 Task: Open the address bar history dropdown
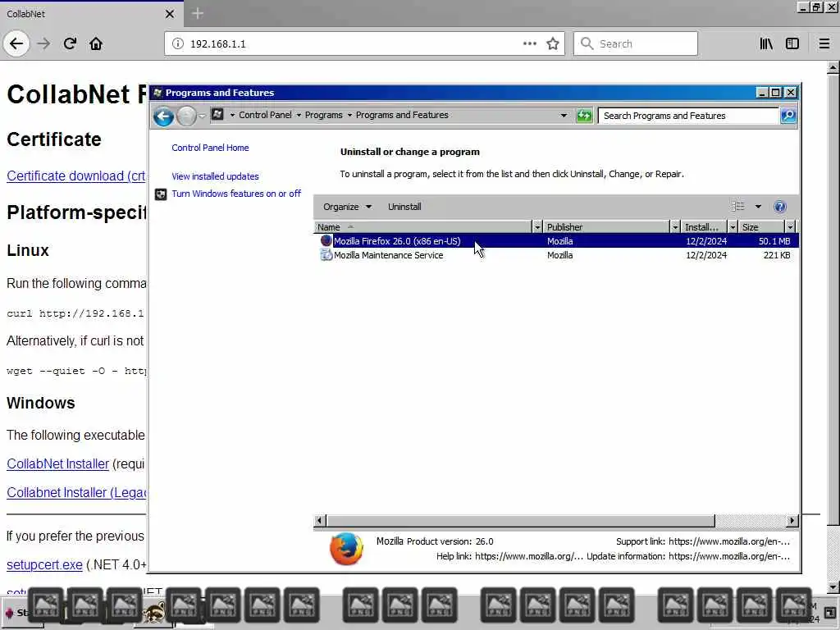[564, 115]
